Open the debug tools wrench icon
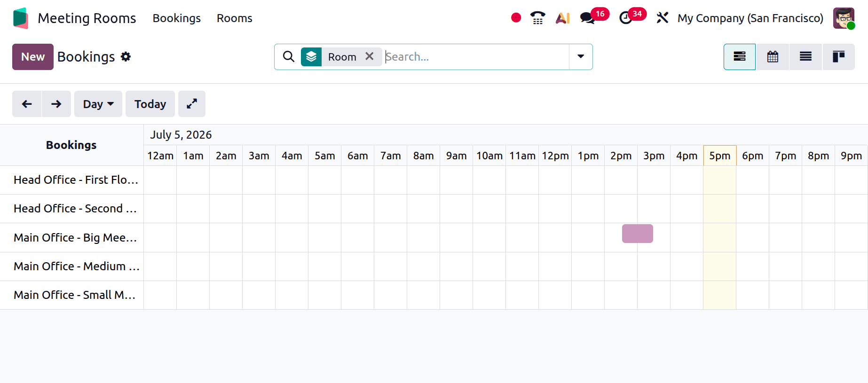 click(662, 18)
